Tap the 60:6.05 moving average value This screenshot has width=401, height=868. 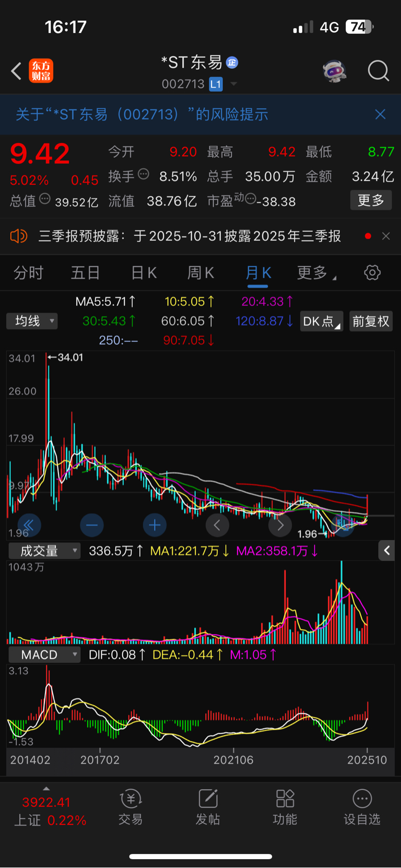point(188,321)
